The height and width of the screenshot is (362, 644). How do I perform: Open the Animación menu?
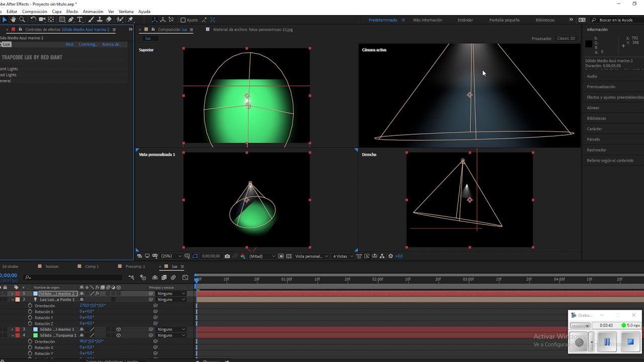pos(93,12)
